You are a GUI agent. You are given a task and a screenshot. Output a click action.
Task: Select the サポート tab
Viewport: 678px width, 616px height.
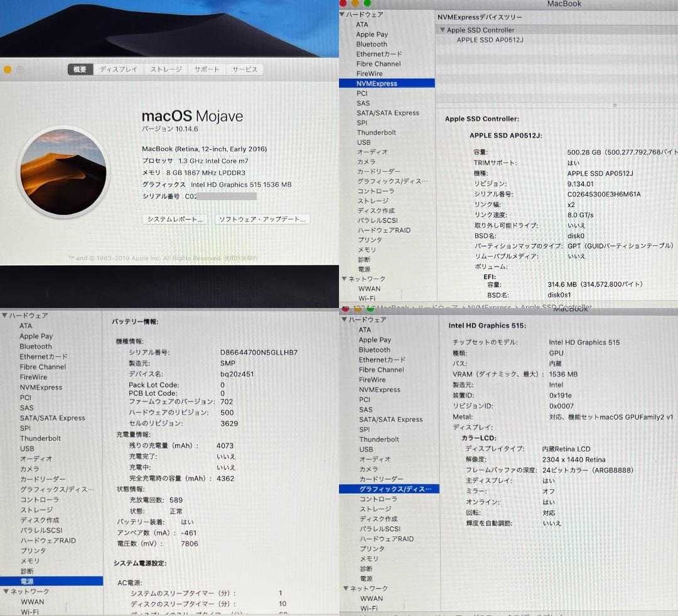point(207,70)
